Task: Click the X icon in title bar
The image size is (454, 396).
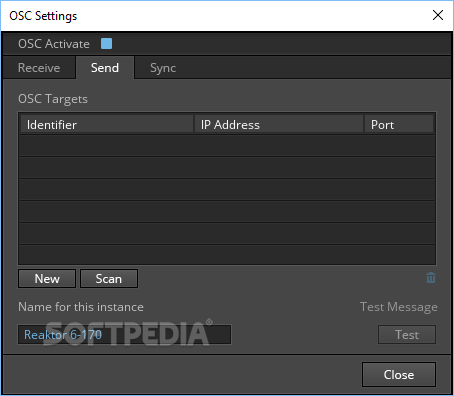Action: click(x=438, y=15)
